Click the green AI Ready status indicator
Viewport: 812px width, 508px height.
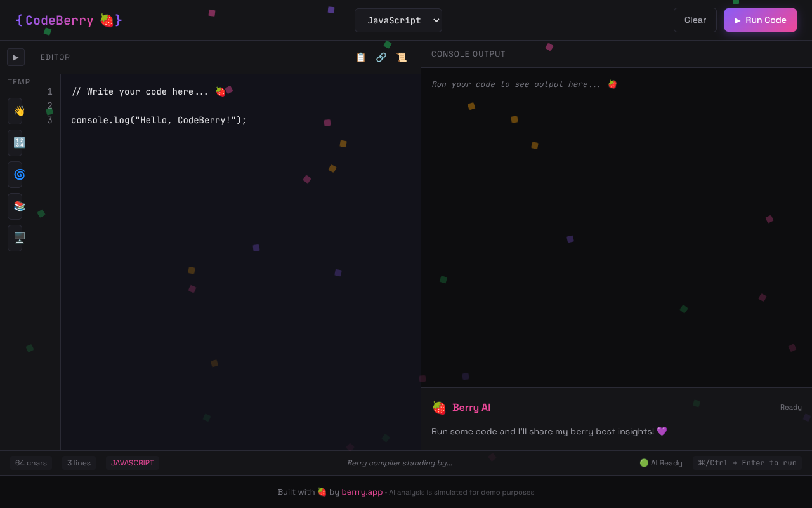pos(643,463)
